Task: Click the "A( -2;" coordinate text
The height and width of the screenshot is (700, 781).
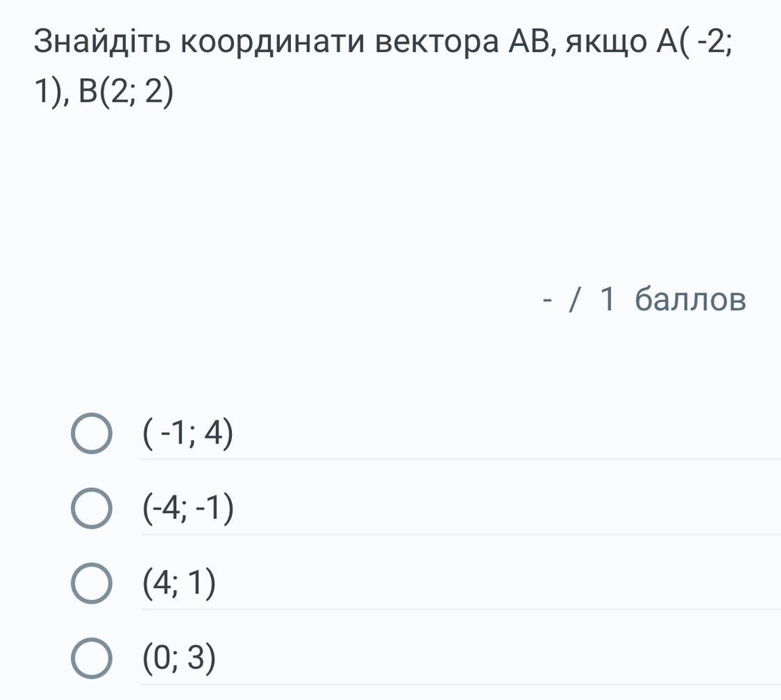Action: [x=693, y=43]
